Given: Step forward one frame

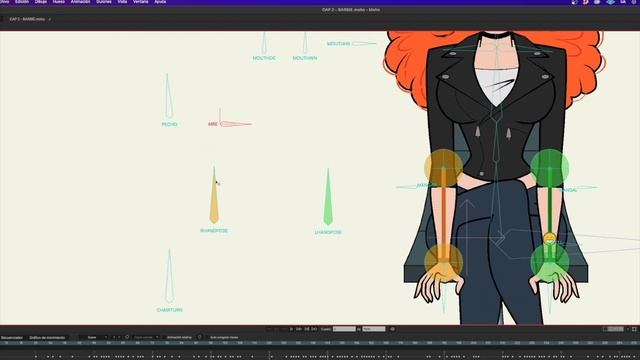Looking at the screenshot, I should [x=299, y=329].
